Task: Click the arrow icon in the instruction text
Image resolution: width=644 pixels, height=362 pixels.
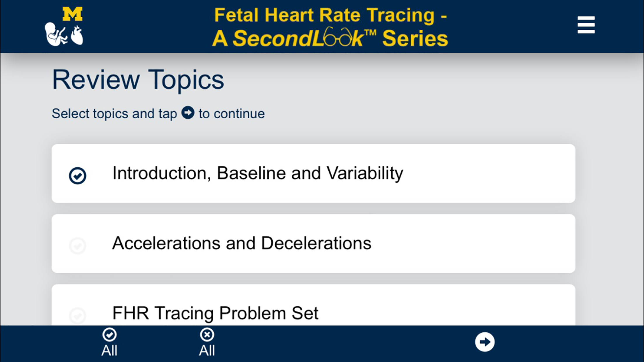Action: (x=188, y=113)
